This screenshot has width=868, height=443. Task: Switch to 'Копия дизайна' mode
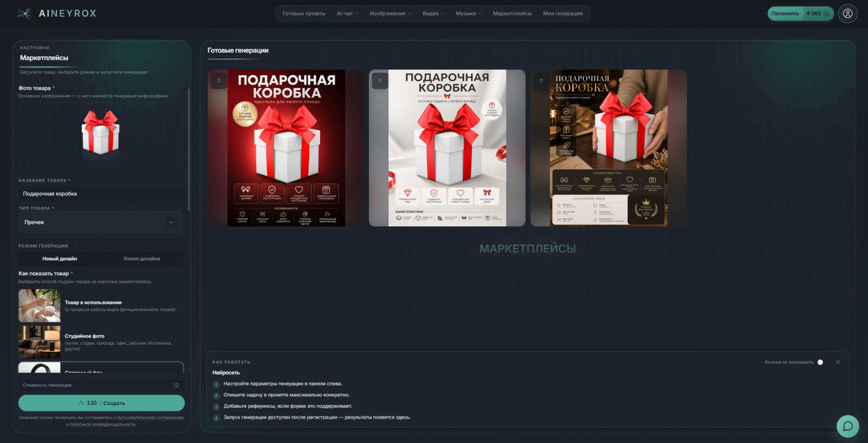pyautogui.click(x=142, y=259)
